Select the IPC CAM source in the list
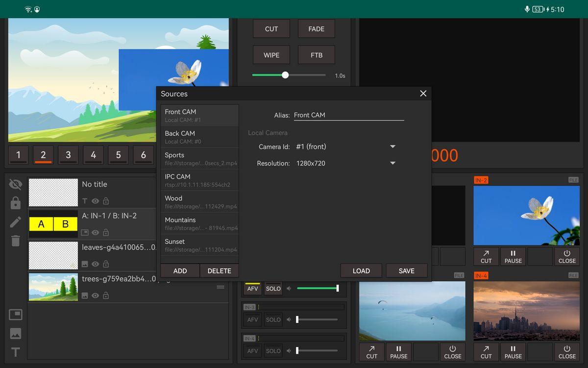The image size is (588, 368). tap(200, 180)
